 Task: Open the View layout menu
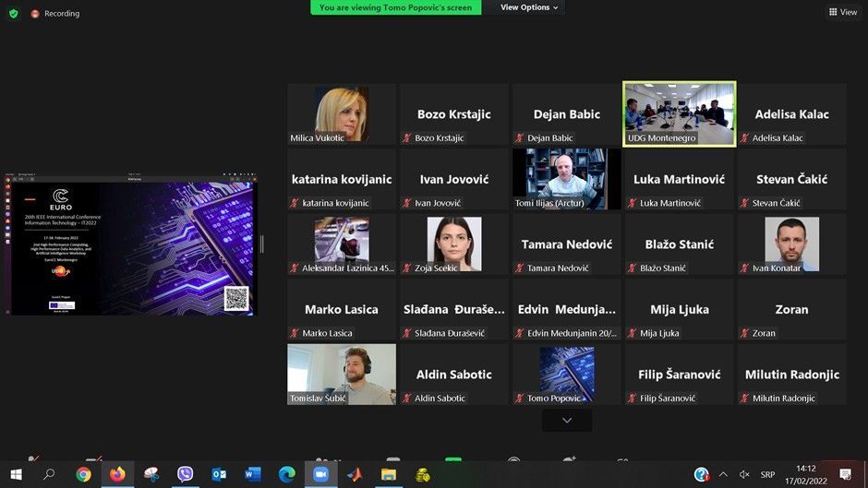coord(843,12)
